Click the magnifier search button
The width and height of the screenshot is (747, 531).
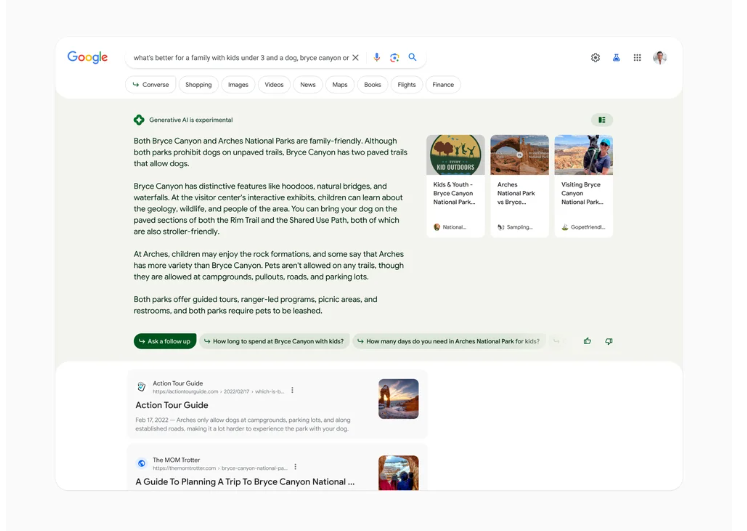(x=413, y=57)
